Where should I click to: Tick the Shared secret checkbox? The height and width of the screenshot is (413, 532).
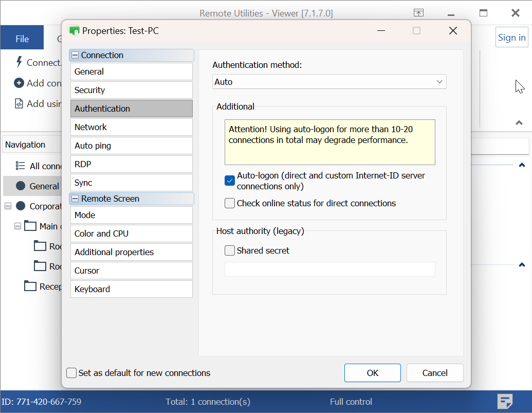point(230,250)
